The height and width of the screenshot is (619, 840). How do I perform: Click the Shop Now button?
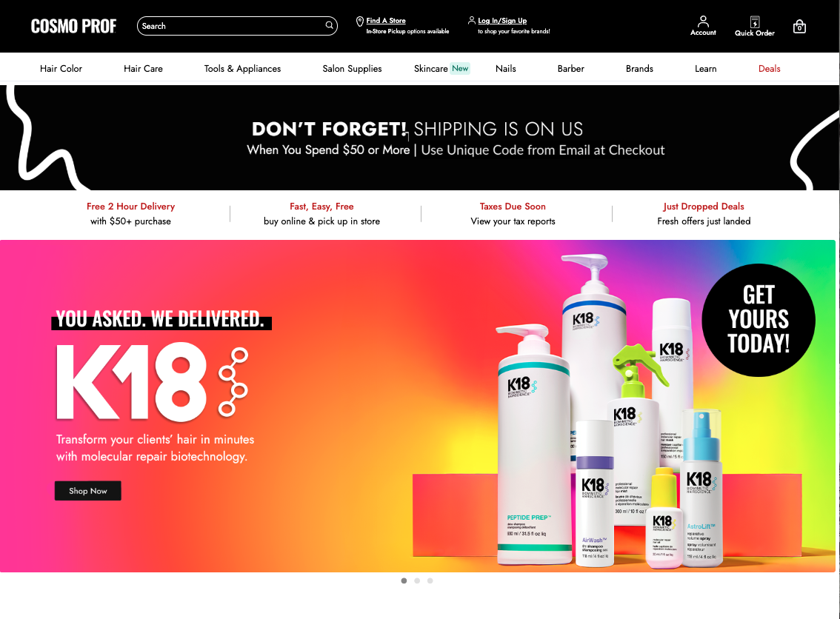(88, 490)
